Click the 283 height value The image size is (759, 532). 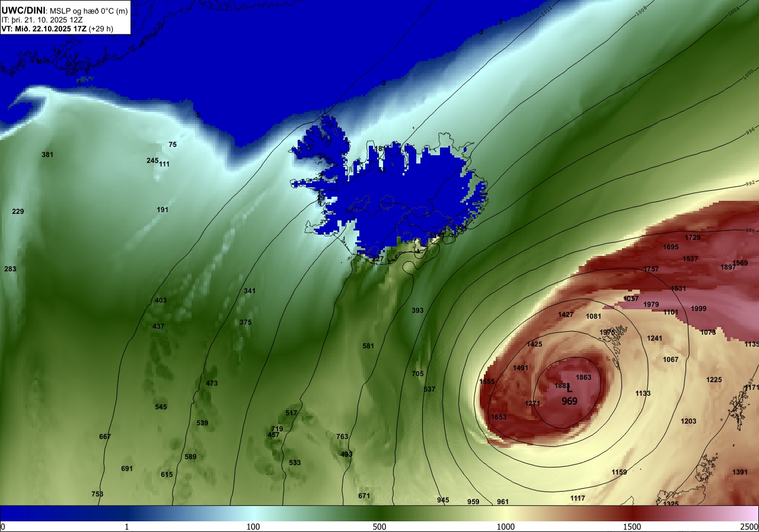[10, 269]
